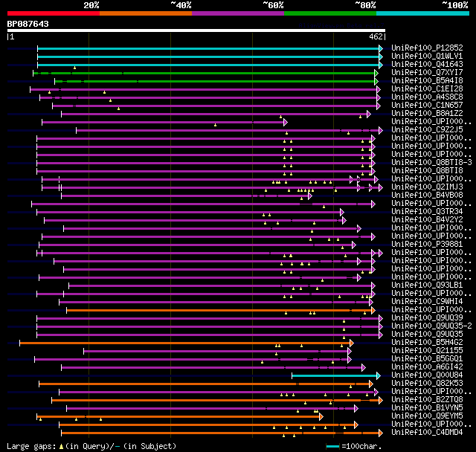
Task: Click the ~100% scale label
Action: pyautogui.click(x=455, y=5)
